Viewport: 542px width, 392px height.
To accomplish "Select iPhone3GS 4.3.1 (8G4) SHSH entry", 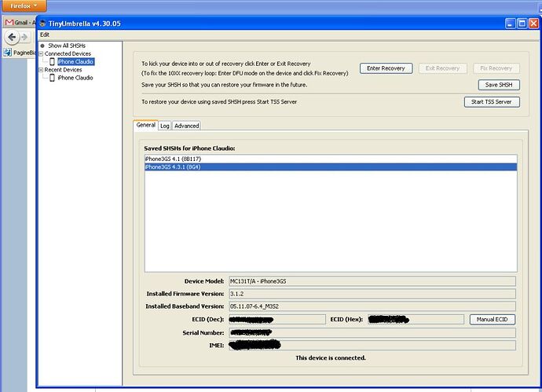I will click(331, 167).
